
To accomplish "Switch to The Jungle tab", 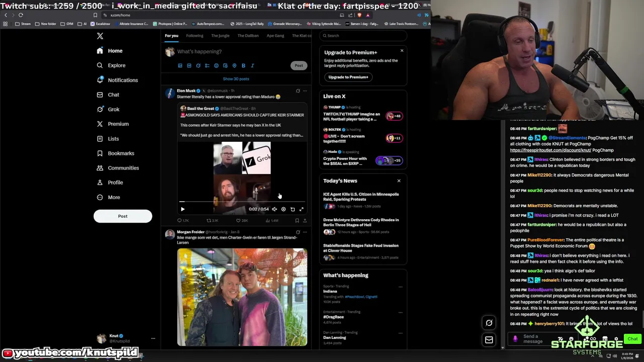I will click(x=220, y=36).
